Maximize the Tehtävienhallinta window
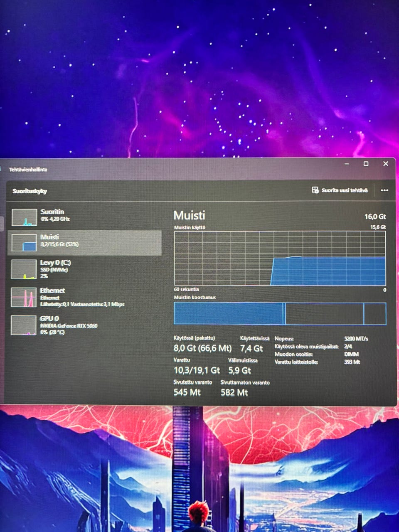Viewport: 399px width, 532px height. tap(366, 164)
